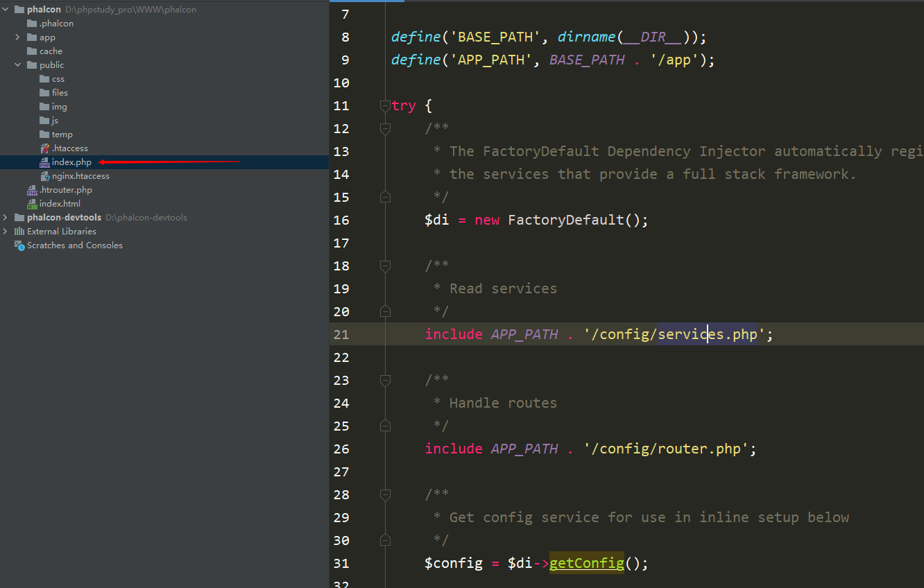Click the project path D:\phpstudy_pro\WWW\phalcon
924x588 pixels.
(x=130, y=10)
